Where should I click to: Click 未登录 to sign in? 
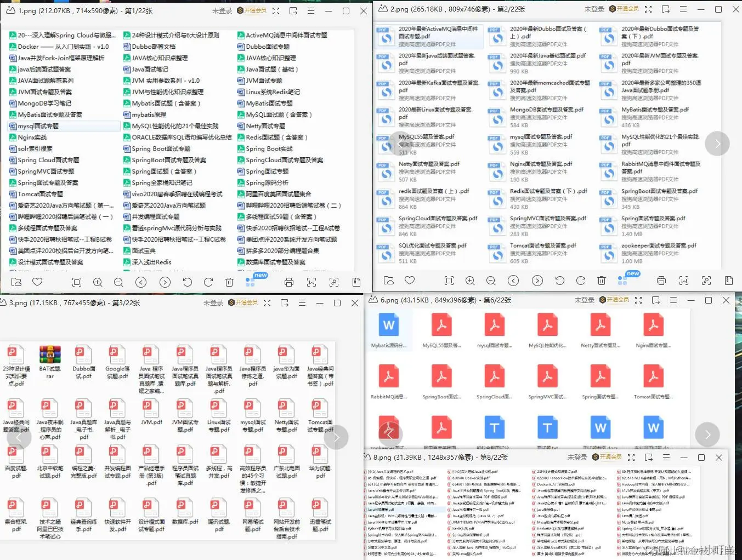coord(222,9)
